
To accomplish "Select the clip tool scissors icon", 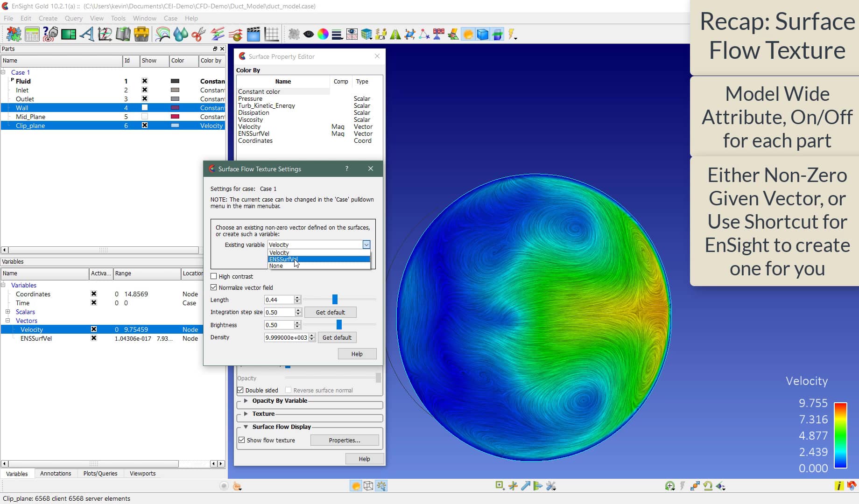I will pyautogui.click(x=198, y=34).
